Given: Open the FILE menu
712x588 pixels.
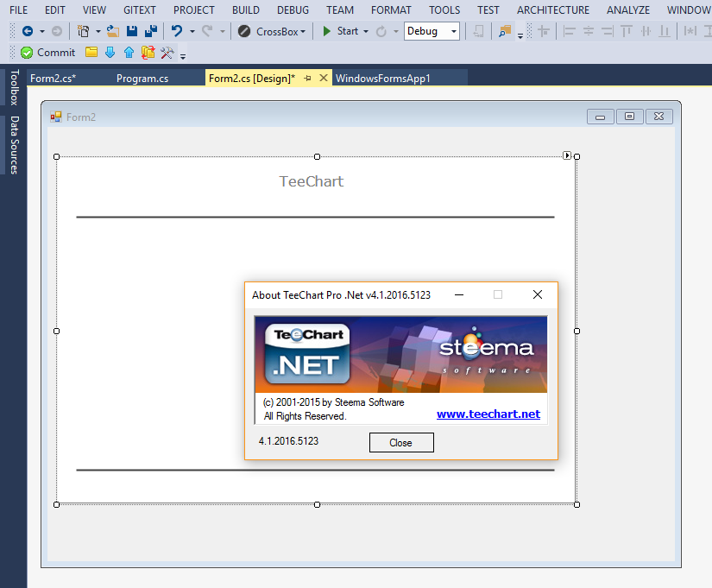Looking at the screenshot, I should pos(19,10).
